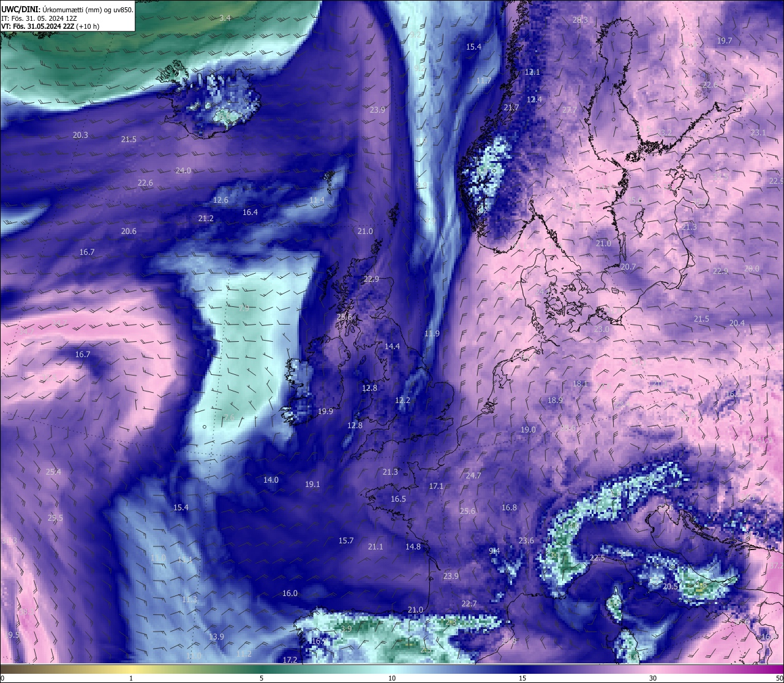The width and height of the screenshot is (784, 683).
Task: Click the 16.0 value label
Action: pyautogui.click(x=290, y=594)
